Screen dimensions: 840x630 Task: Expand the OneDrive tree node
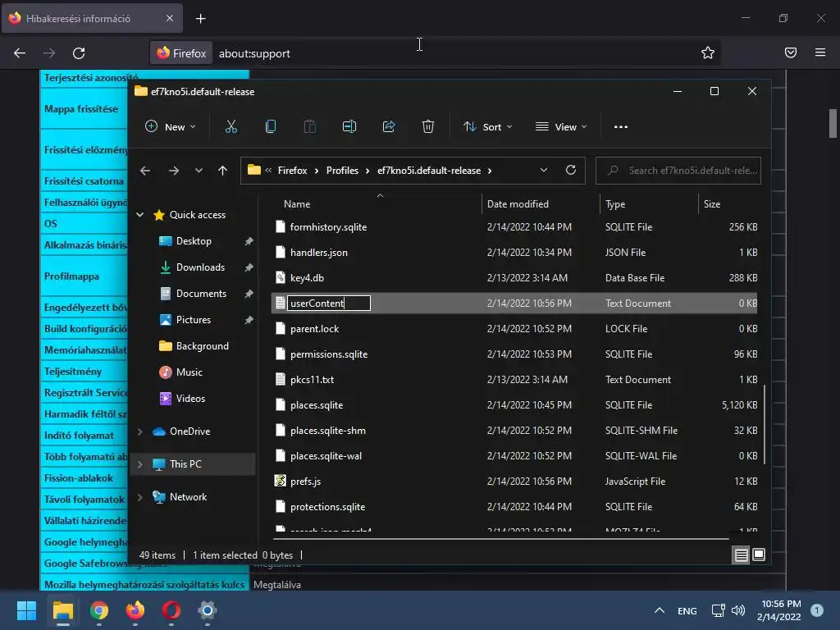[x=139, y=431]
